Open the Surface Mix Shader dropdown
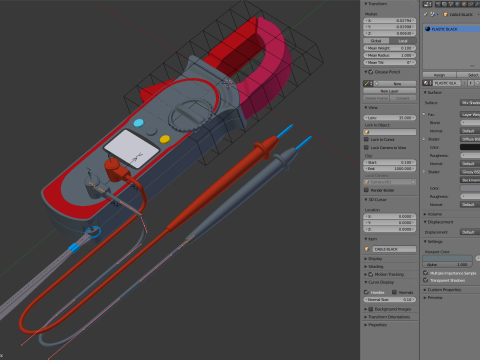Image resolution: width=480 pixels, height=360 pixels. [x=470, y=103]
